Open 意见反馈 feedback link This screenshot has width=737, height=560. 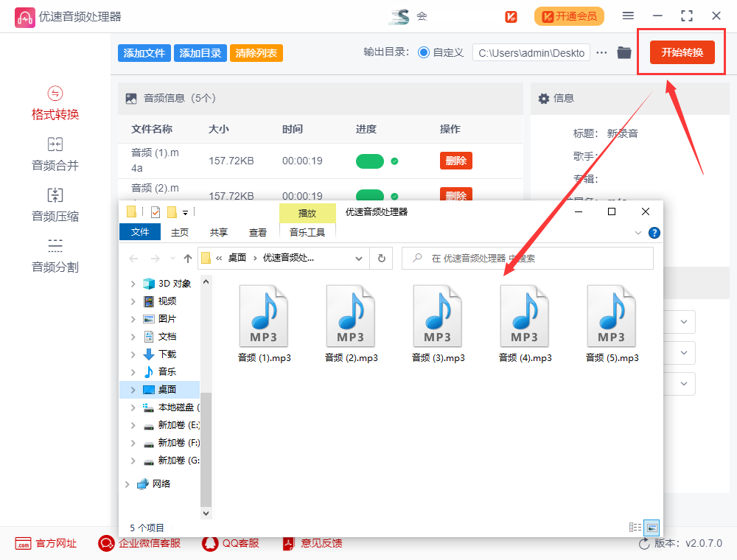(312, 544)
